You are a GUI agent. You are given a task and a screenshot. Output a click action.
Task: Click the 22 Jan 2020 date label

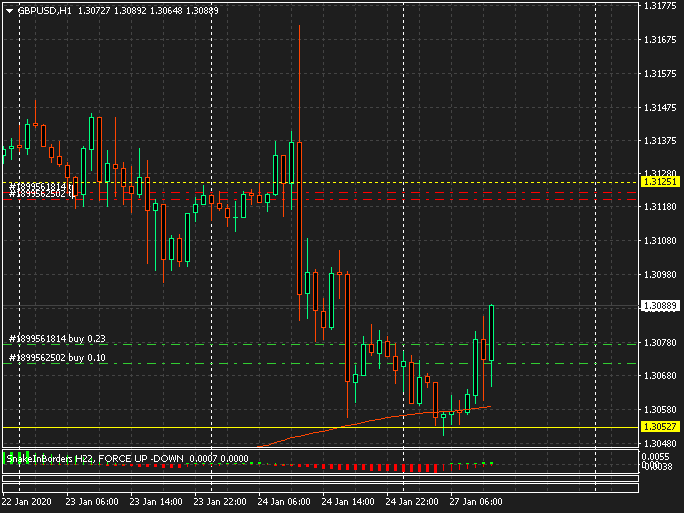click(x=27, y=502)
